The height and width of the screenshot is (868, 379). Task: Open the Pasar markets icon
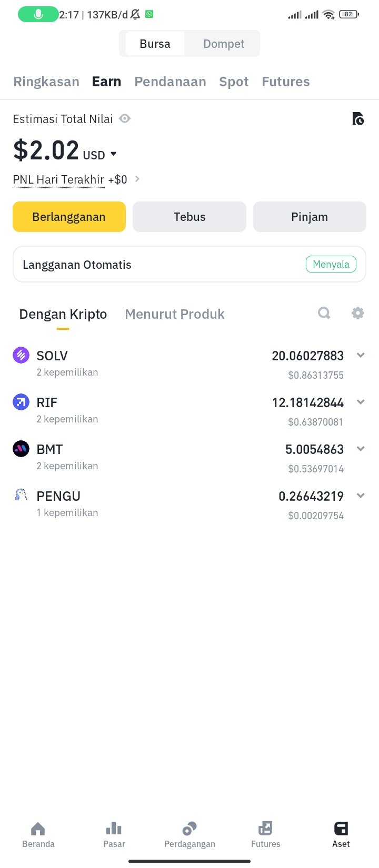(x=114, y=830)
